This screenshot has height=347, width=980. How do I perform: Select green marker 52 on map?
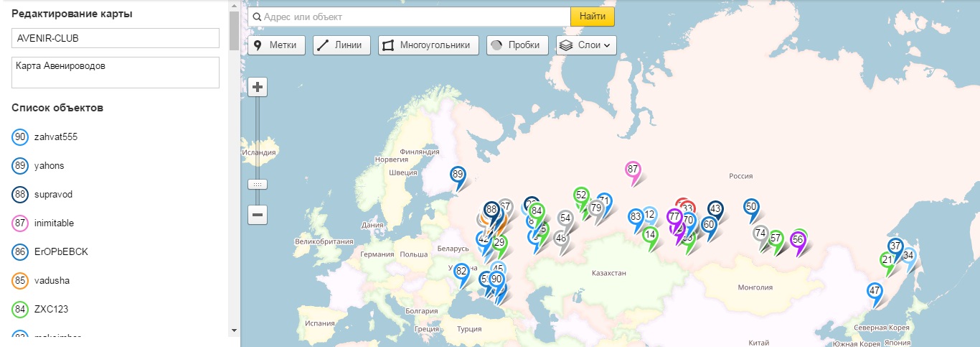coord(581,195)
